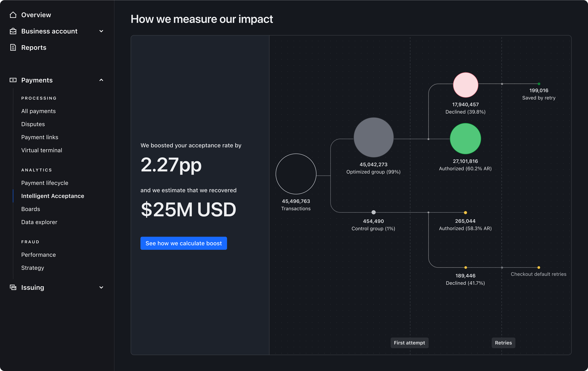Click the gray Optimized group circle
This screenshot has width=588, height=371.
pyautogui.click(x=374, y=137)
